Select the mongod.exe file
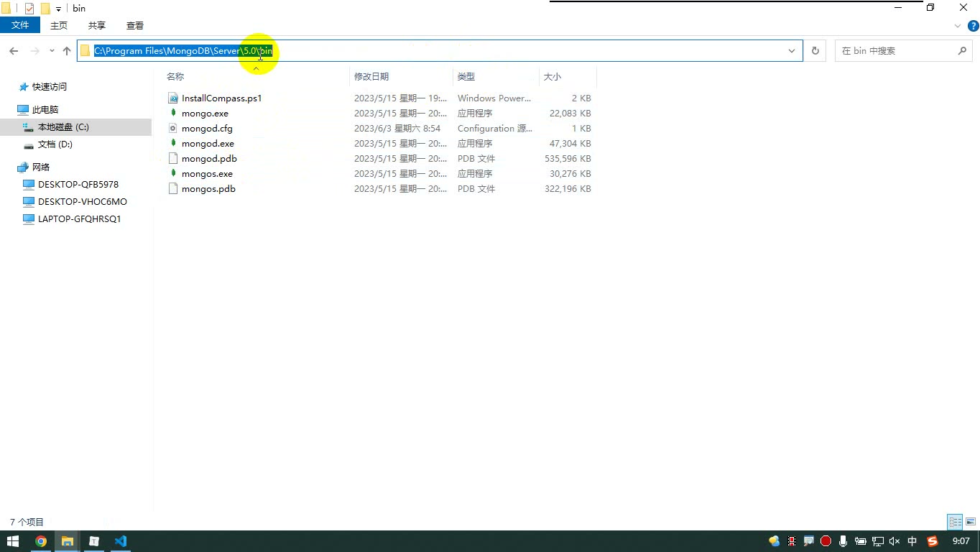Screen dimensions: 980x552 coord(208,144)
